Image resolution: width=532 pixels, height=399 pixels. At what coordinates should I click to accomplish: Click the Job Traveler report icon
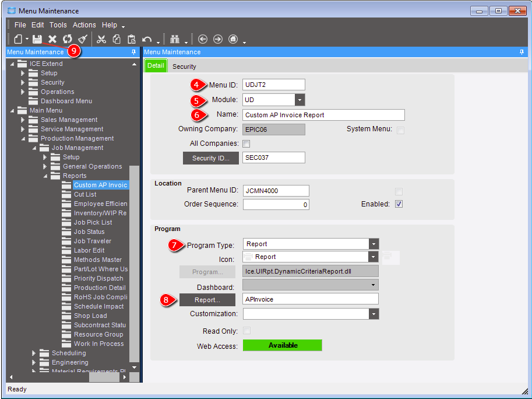click(66, 241)
